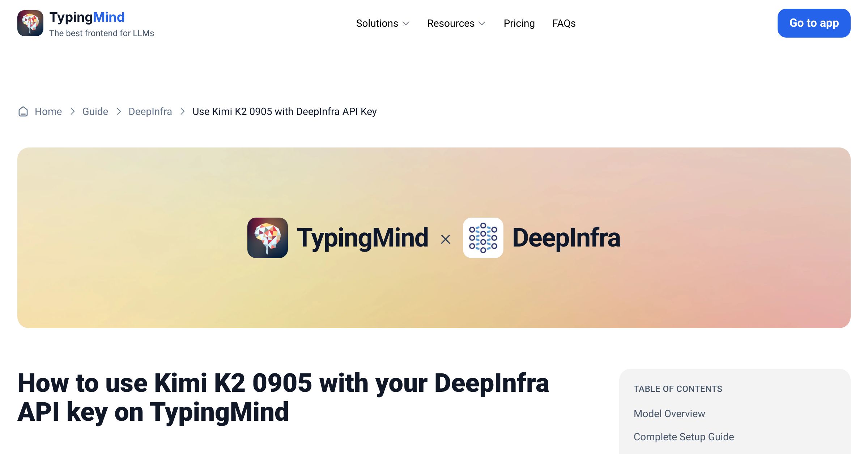Expand the Resources dropdown menu

456,23
